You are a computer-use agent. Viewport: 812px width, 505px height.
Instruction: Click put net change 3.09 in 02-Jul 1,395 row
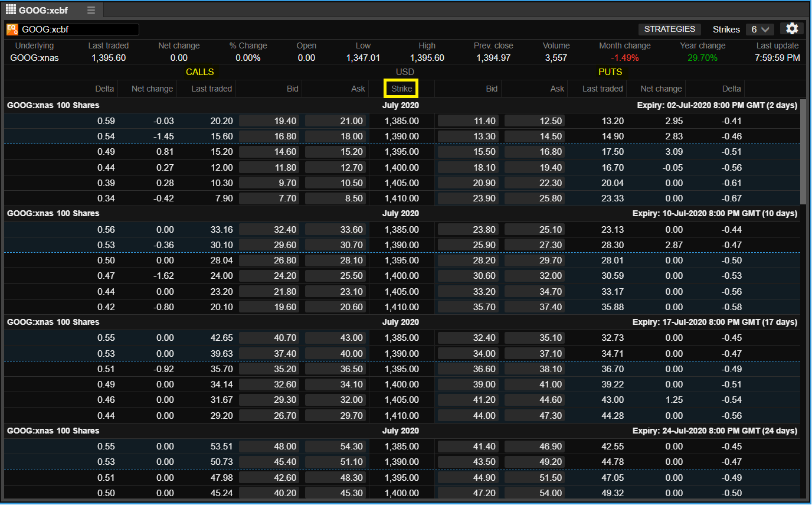673,152
